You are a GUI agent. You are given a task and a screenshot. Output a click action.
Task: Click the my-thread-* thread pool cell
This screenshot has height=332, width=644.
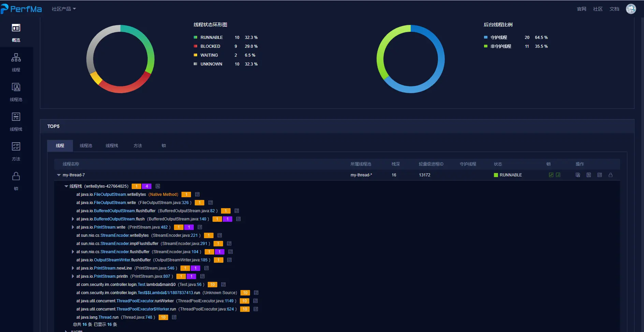click(361, 175)
